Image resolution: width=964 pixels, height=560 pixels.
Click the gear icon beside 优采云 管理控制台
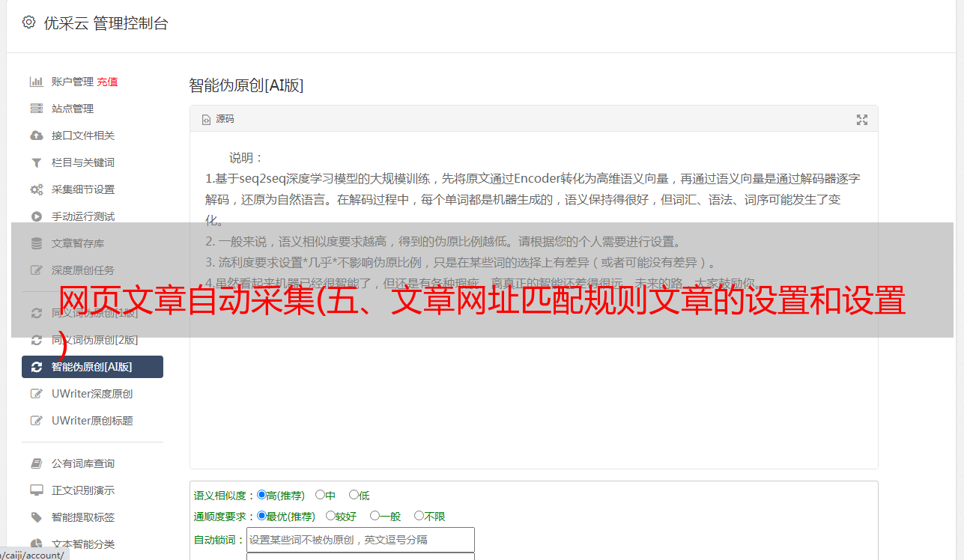28,22
